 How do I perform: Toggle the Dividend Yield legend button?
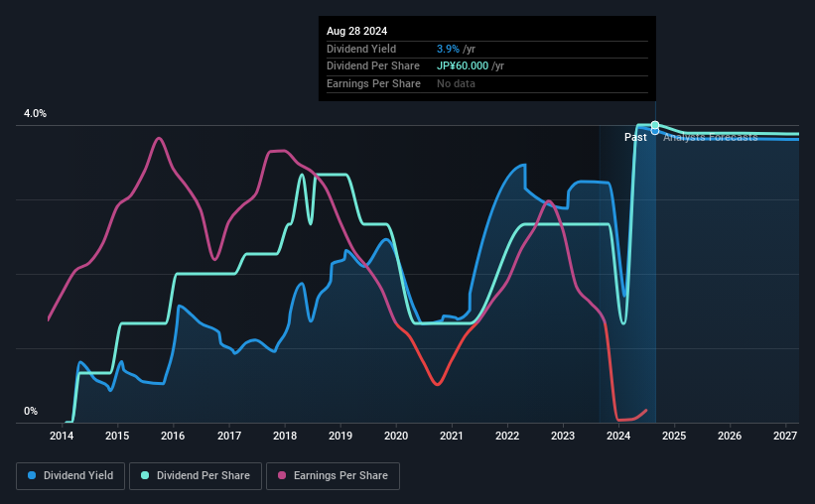point(70,476)
